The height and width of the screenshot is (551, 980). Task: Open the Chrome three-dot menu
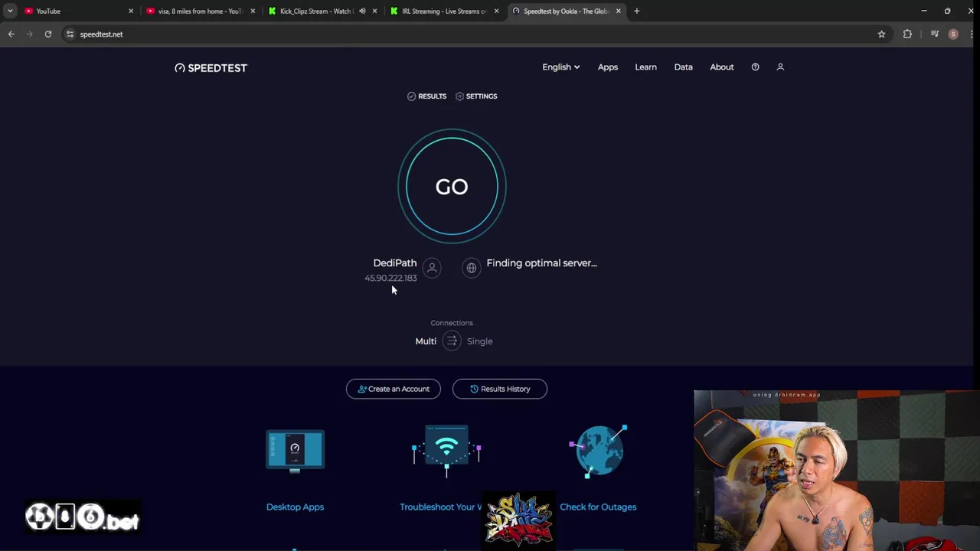click(970, 34)
